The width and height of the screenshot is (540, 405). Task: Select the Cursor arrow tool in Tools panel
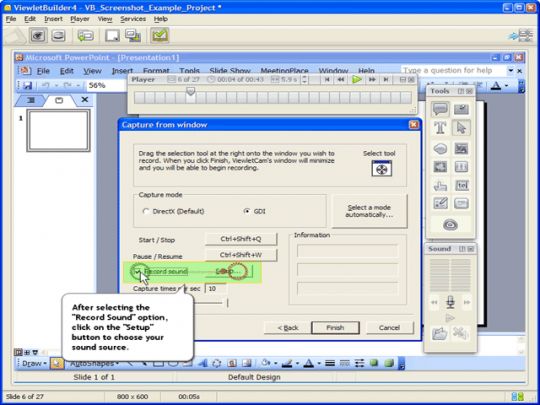pyautogui.click(x=461, y=128)
